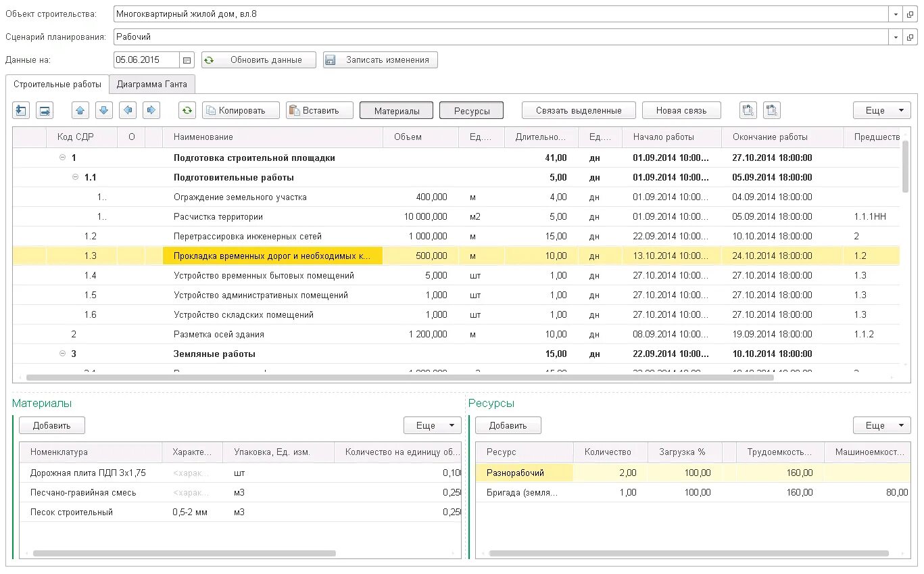Select the row Перетрассировка инженерных сетей
Viewport: 924px width, 574px height.
click(x=456, y=236)
